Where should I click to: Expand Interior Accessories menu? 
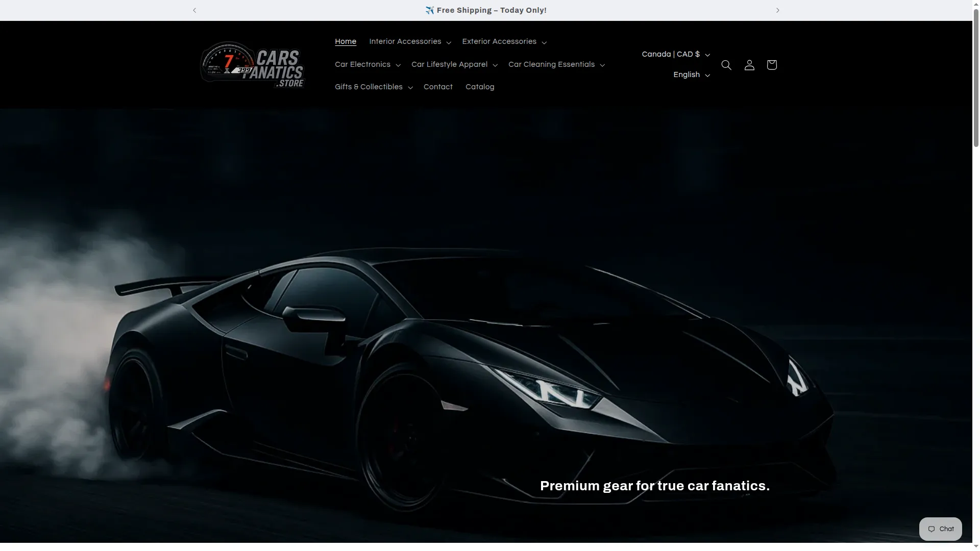coord(410,42)
